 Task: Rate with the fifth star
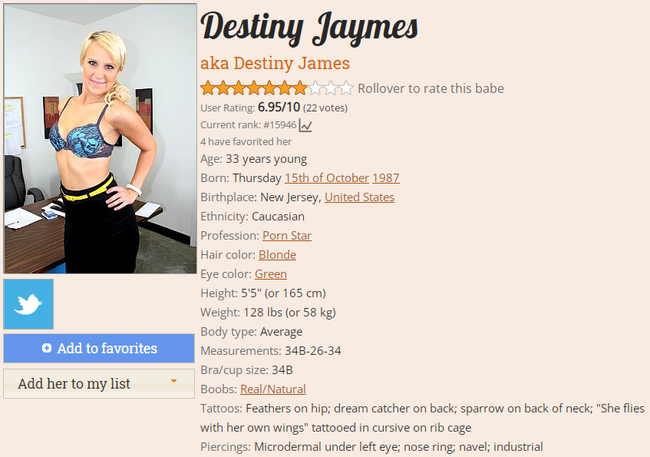pos(269,88)
